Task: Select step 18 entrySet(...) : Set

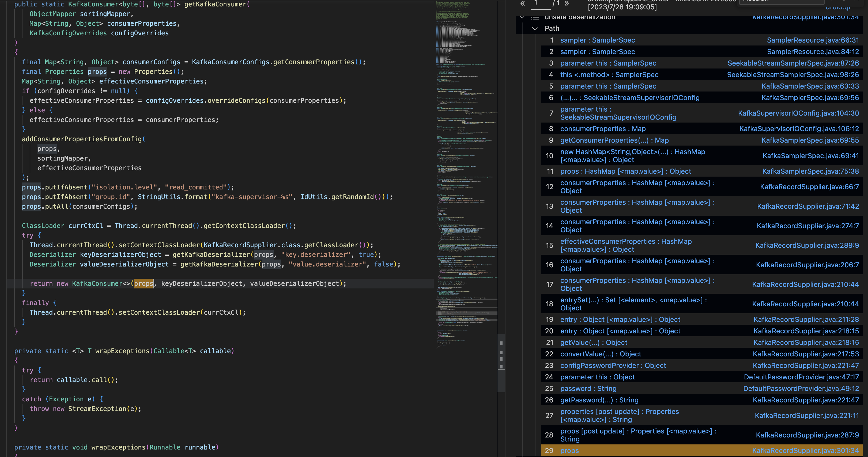Action: [633, 304]
